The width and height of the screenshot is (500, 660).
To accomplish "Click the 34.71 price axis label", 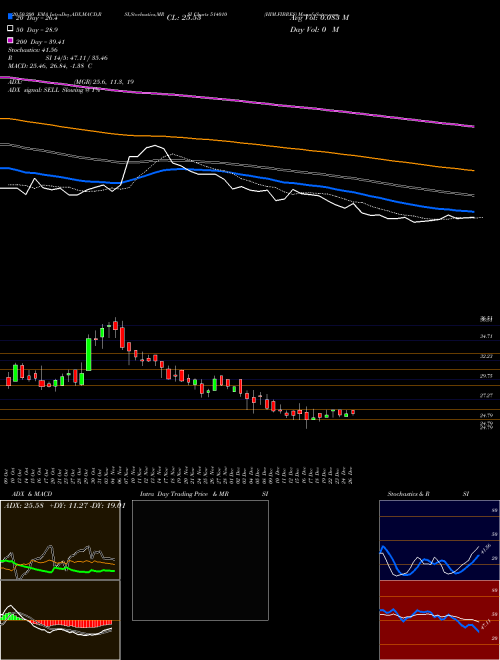I will (486, 336).
